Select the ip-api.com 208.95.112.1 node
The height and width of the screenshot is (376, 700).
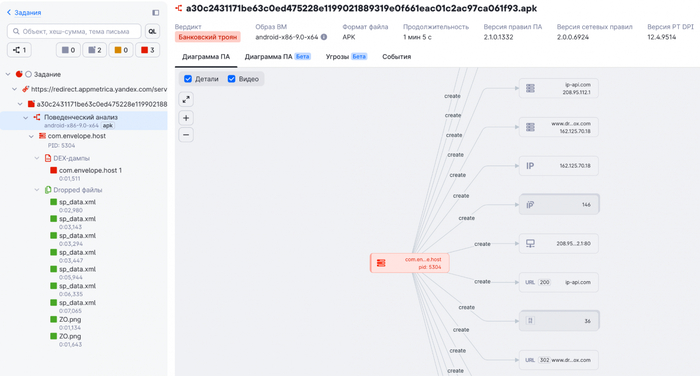click(x=558, y=88)
